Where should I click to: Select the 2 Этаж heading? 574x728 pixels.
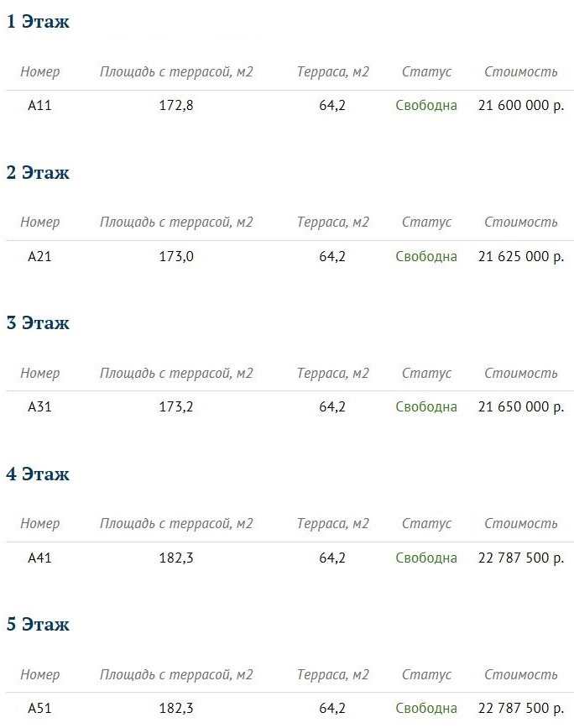[x=38, y=172]
